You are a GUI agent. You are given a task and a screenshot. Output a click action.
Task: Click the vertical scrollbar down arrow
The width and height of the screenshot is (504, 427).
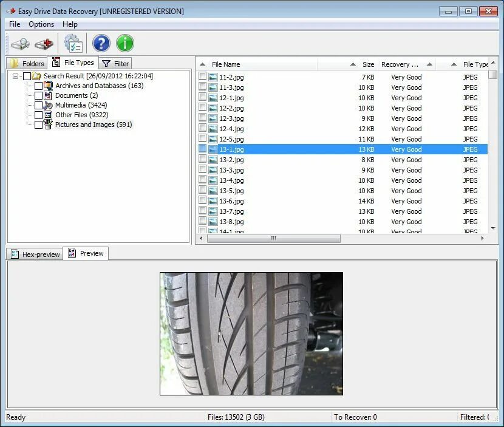(494, 228)
